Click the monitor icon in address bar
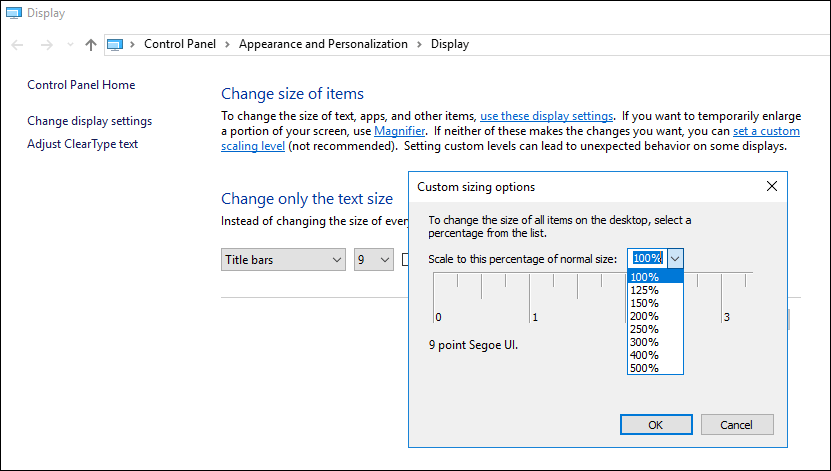831x471 pixels. (114, 44)
